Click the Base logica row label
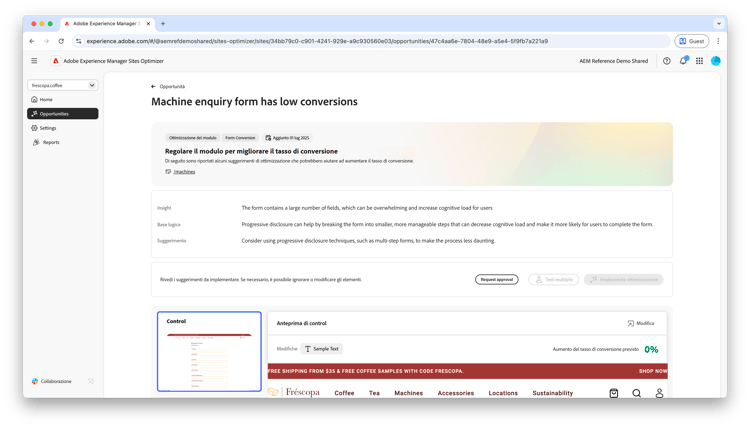The height and width of the screenshot is (428, 750). 169,224
